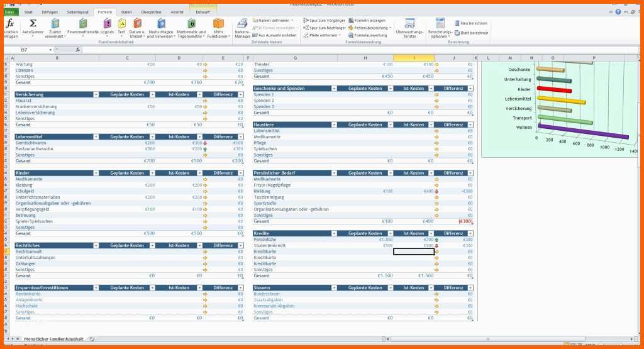Open Formelauswertung
Viewport: 644px width, 349px height.
pyautogui.click(x=367, y=35)
